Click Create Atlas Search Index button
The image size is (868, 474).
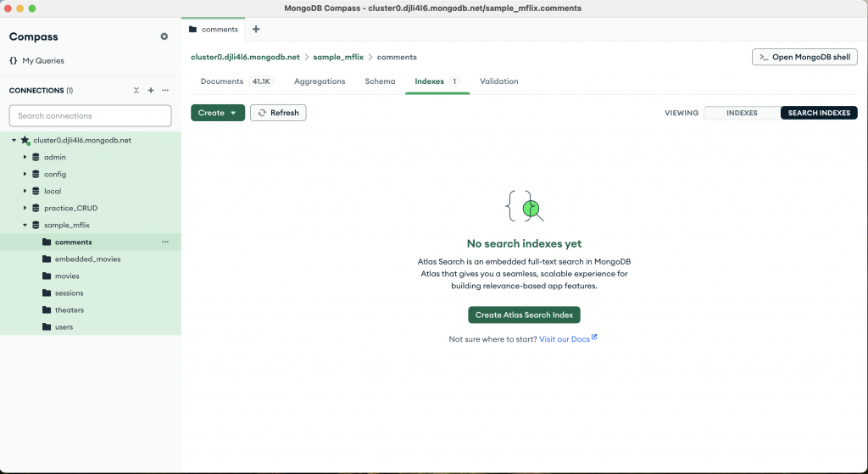coord(524,315)
